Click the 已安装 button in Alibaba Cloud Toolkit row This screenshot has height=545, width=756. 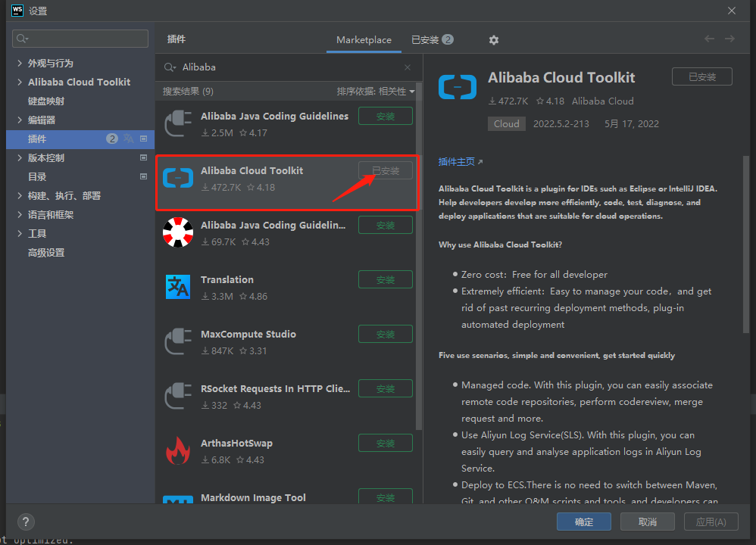[386, 170]
